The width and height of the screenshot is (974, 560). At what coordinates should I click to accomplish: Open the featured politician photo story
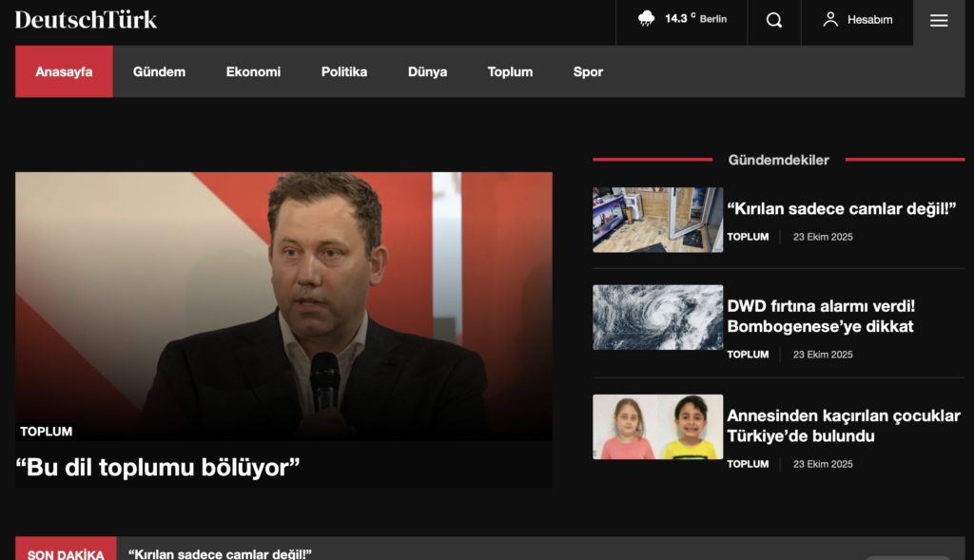[283, 304]
